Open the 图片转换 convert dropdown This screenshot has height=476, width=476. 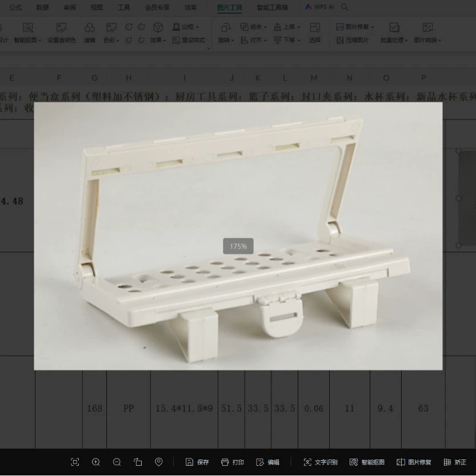pos(427,33)
